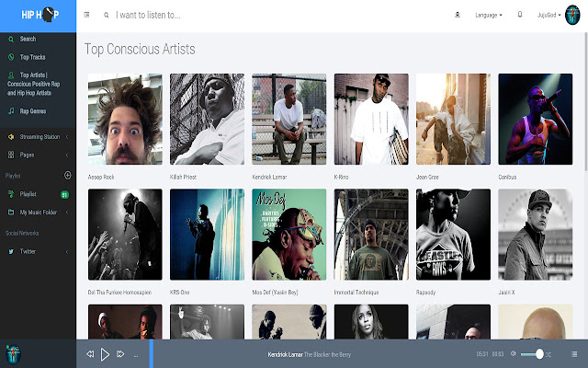Click the Jean Grae name link
The width and height of the screenshot is (588, 368).
427,177
